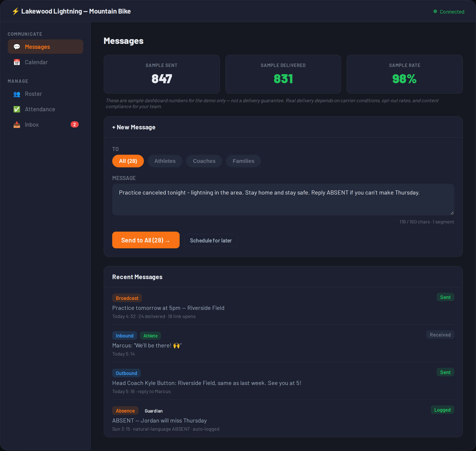Image resolution: width=476 pixels, height=451 pixels.
Task: Select the All (28) recipient chip
Action: point(128,161)
